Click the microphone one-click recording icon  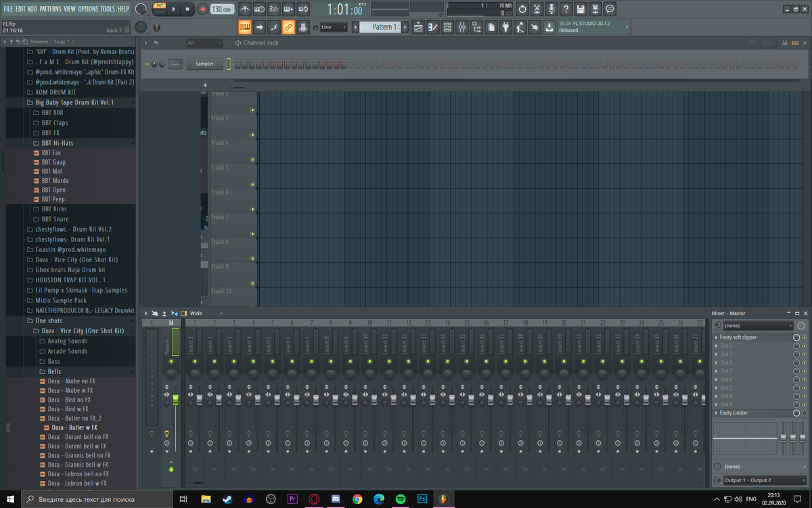click(x=551, y=9)
